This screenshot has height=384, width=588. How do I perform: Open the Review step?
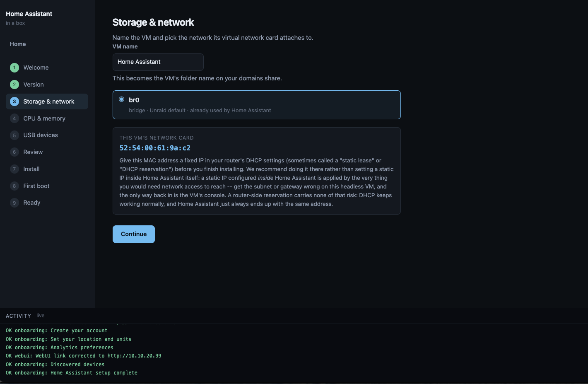tap(47, 152)
